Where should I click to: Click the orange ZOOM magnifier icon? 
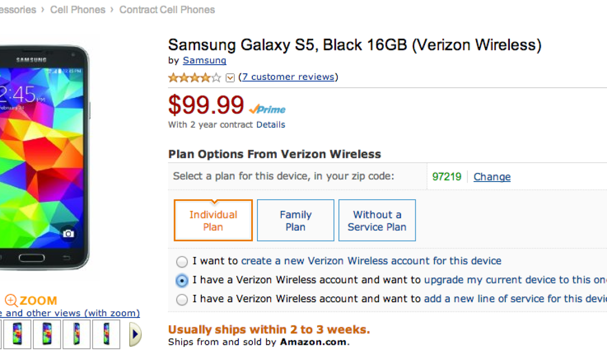pyautogui.click(x=11, y=300)
